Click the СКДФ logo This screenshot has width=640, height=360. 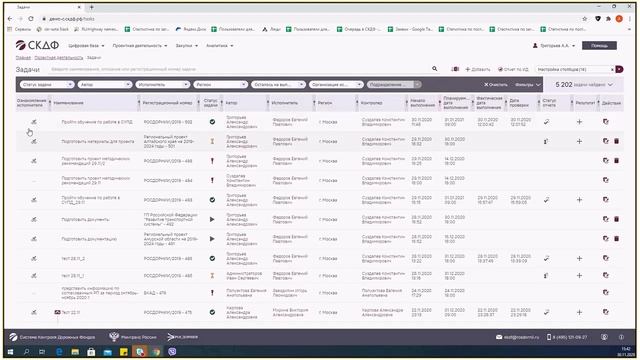click(38, 45)
